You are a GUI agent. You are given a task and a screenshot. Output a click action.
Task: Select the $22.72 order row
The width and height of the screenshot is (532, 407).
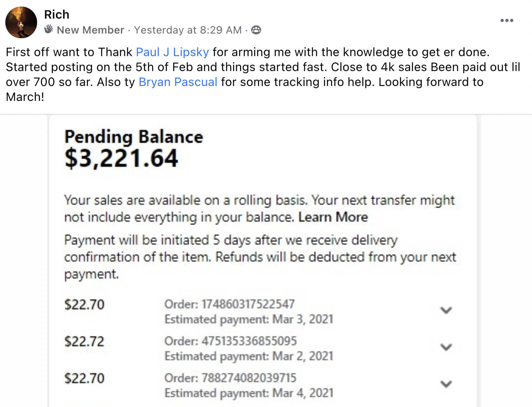259,348
